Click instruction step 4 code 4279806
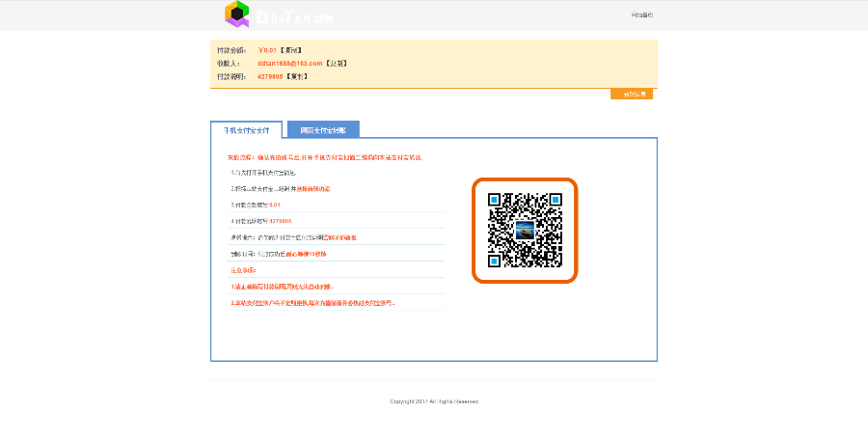Screen dimensions: 868x441 pyautogui.click(x=280, y=222)
